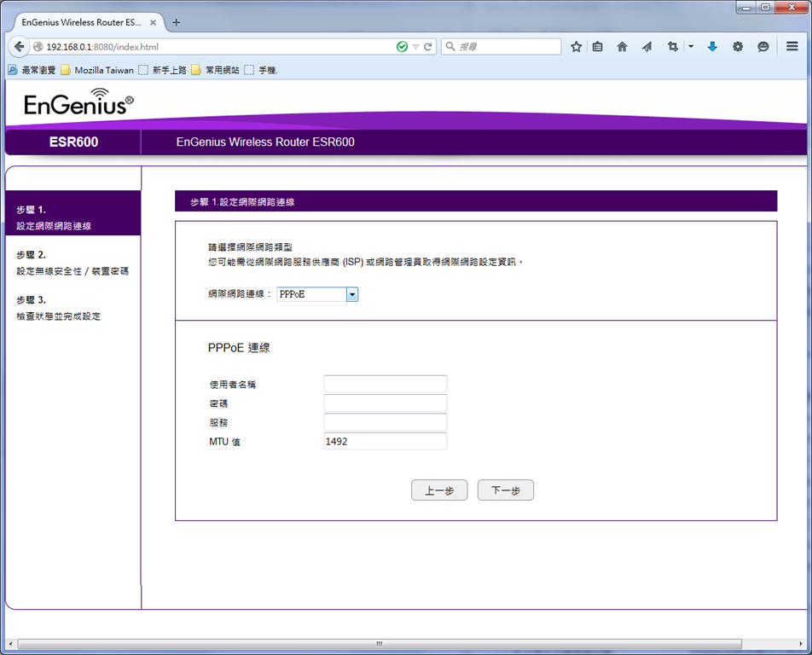Focus the browser search field
This screenshot has height=655, width=812.
click(501, 47)
